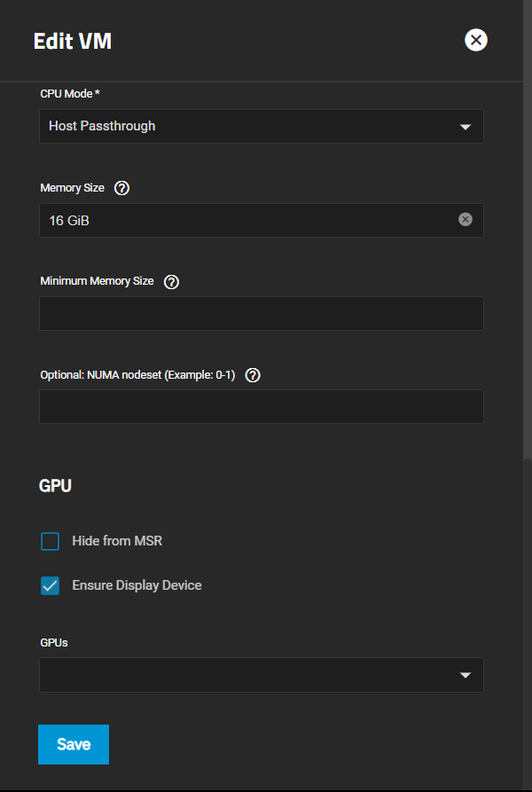Click the panel's vertical scrollbar

click(528, 622)
